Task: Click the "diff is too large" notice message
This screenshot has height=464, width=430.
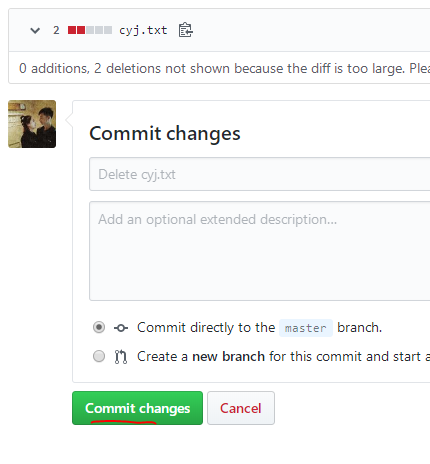Action: pyautogui.click(x=224, y=68)
